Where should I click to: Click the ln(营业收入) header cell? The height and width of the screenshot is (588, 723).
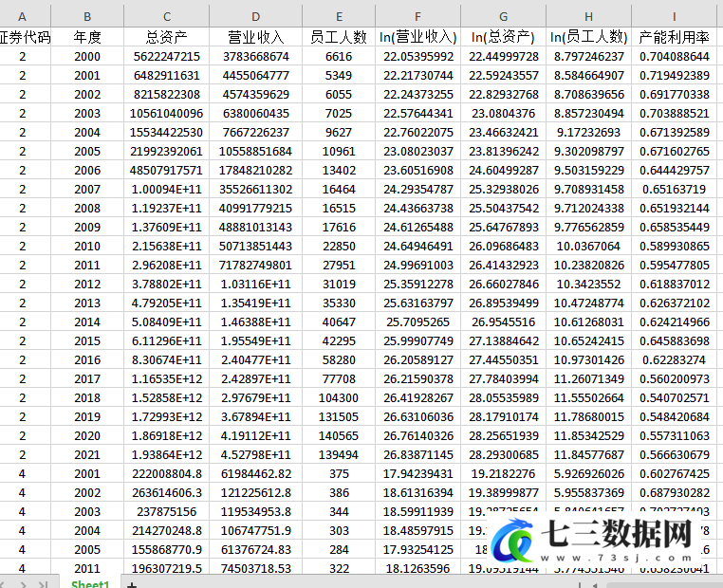click(x=417, y=37)
